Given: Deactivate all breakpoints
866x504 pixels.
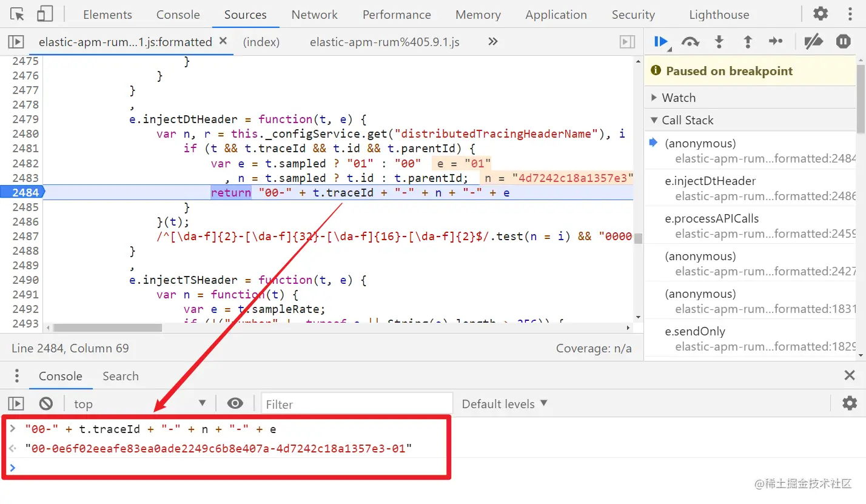Looking at the screenshot, I should click(x=813, y=41).
